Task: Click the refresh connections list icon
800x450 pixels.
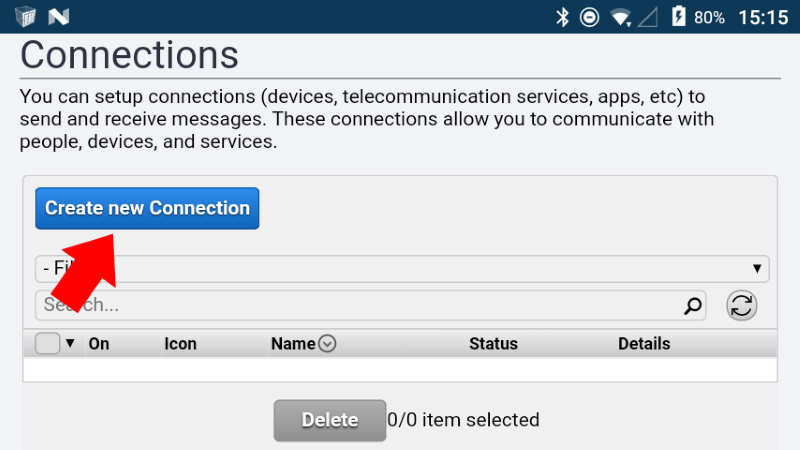Action: 741,306
